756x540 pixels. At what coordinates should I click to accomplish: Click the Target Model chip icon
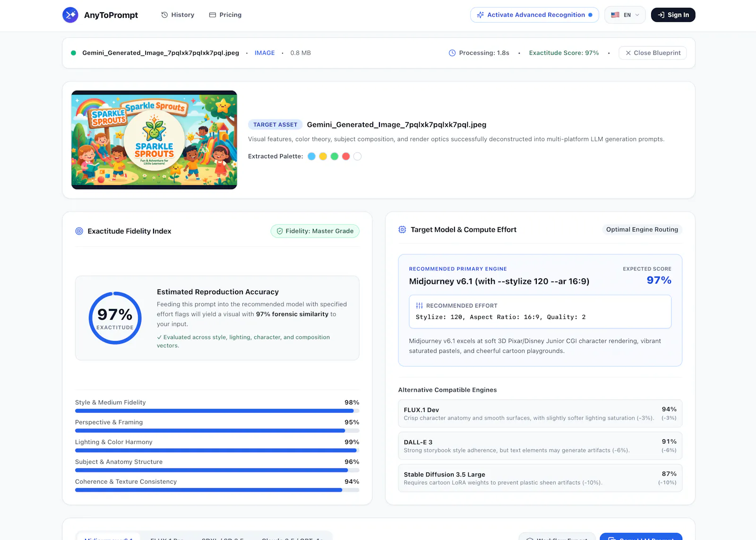click(402, 230)
